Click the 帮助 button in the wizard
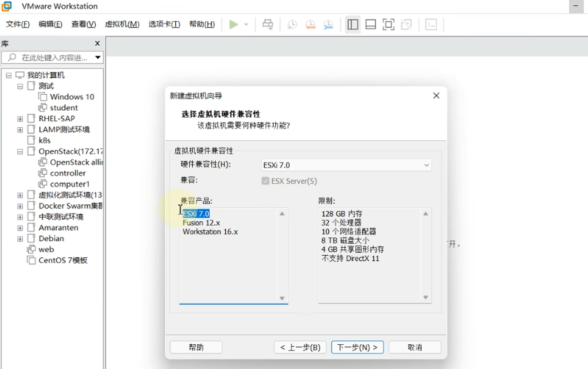The width and height of the screenshot is (588, 369). (x=196, y=347)
